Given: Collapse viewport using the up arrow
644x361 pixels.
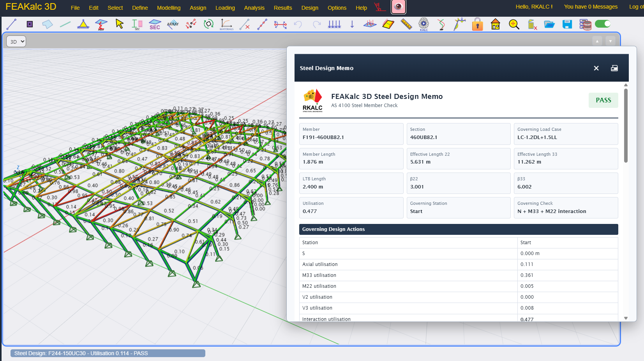Looking at the screenshot, I should point(597,41).
